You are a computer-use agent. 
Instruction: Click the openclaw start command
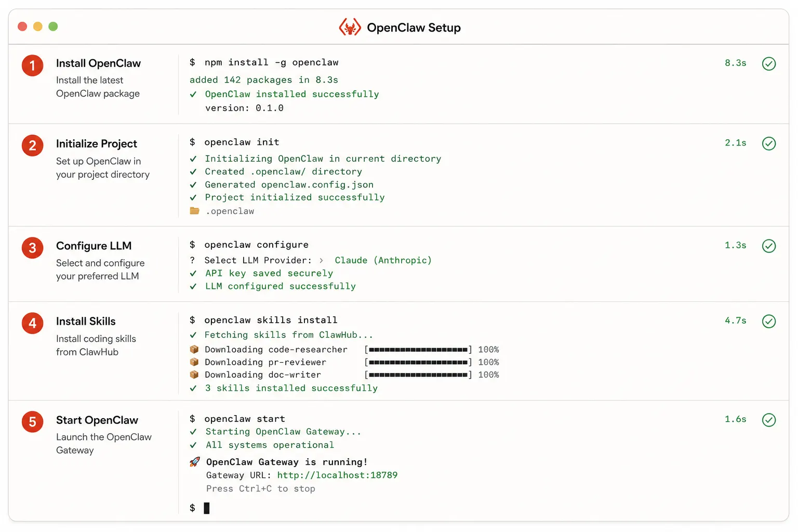click(x=245, y=419)
